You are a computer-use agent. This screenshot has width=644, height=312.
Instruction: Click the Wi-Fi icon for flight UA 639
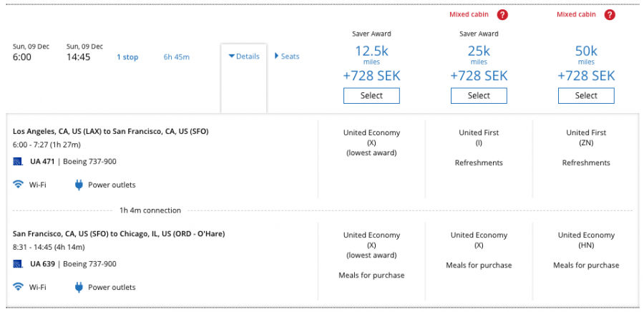tap(18, 287)
